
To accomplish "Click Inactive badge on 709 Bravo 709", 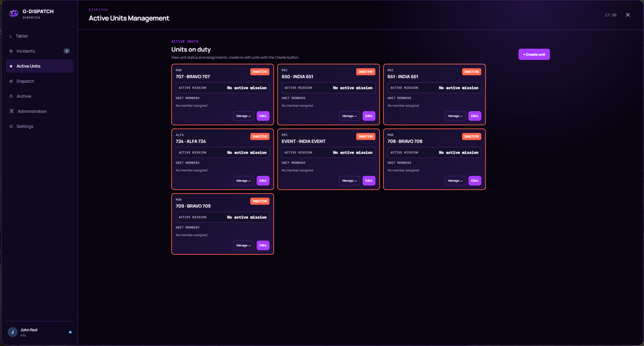I will tap(260, 201).
